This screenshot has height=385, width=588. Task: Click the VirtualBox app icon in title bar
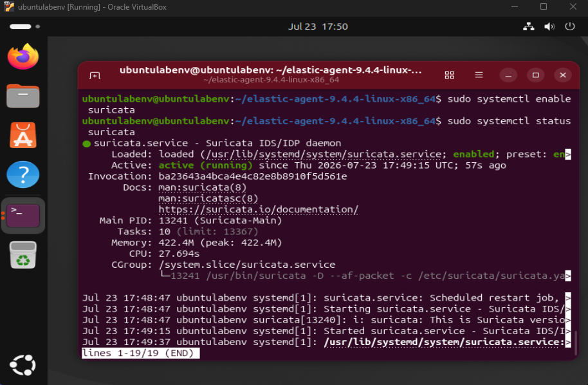(9, 6)
